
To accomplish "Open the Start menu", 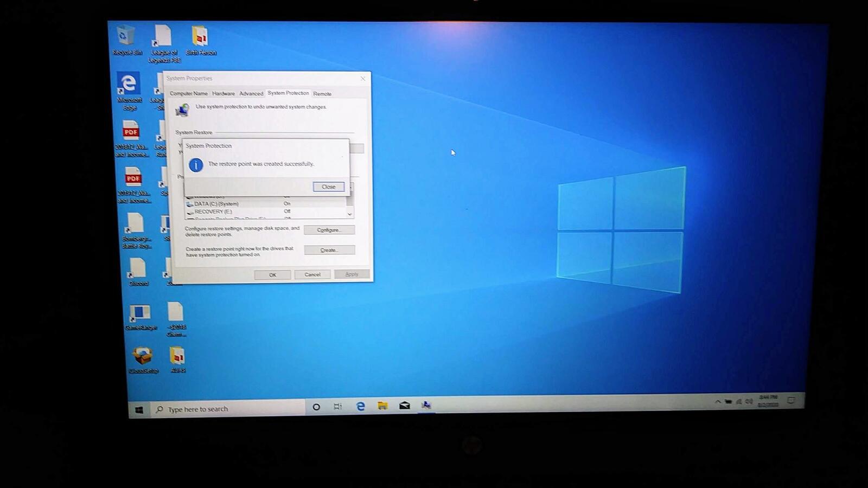I will pyautogui.click(x=139, y=410).
